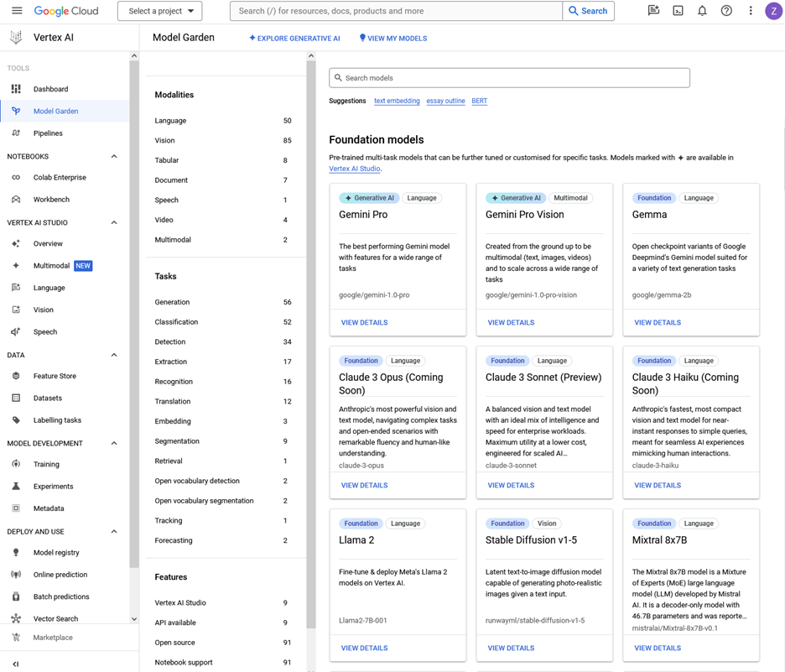Image resolution: width=785 pixels, height=672 pixels.
Task: View details for Claude 3 Sonnet
Action: click(511, 485)
